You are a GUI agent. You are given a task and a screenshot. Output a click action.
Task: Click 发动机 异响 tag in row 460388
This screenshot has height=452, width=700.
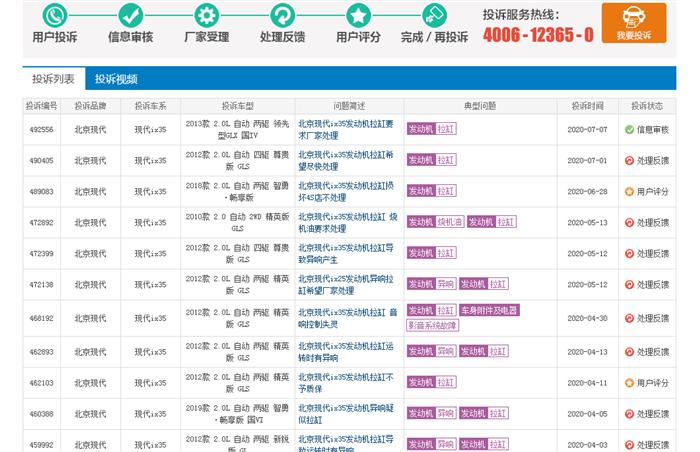pos(432,413)
